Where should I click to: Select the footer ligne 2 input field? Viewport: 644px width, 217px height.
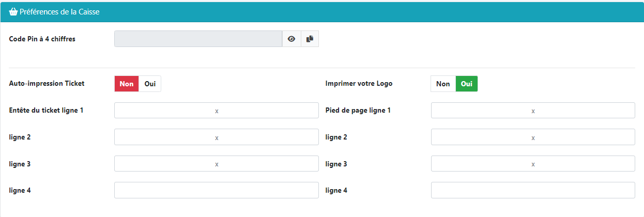(x=532, y=137)
